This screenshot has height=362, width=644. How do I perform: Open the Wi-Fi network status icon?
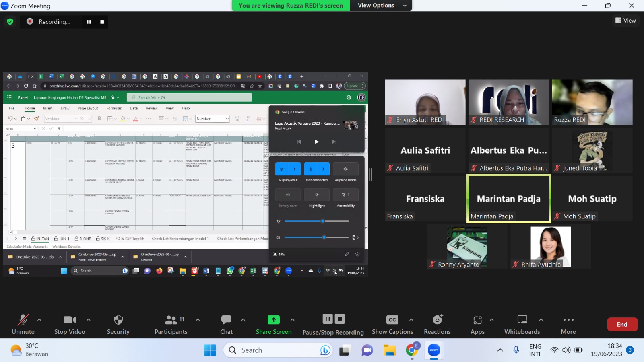click(554, 350)
